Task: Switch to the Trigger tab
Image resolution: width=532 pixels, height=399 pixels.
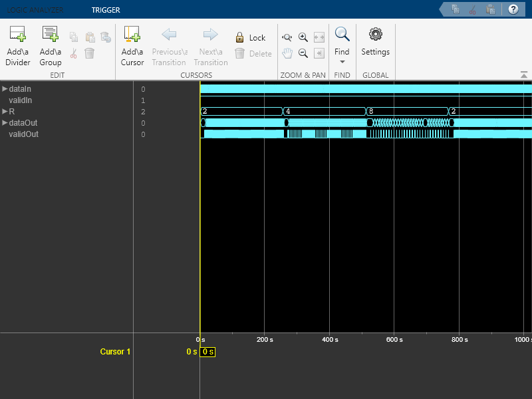Action: 106,10
